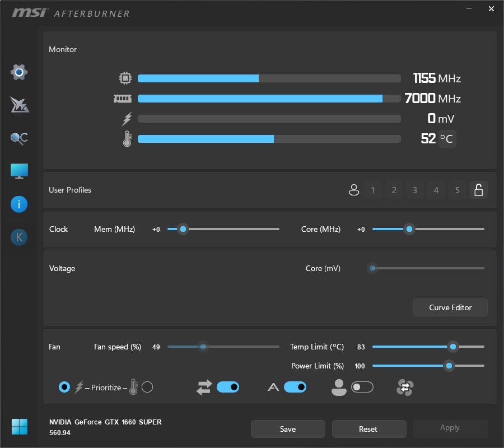Select user profile 4

[436, 190]
